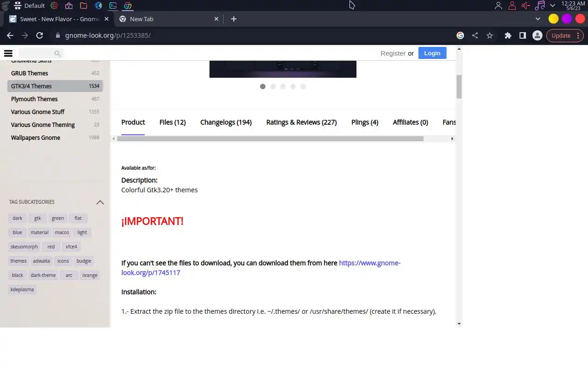Open the Ratings & Reviews (227) tab
Viewport: 588px width, 368px height.
[x=301, y=122]
